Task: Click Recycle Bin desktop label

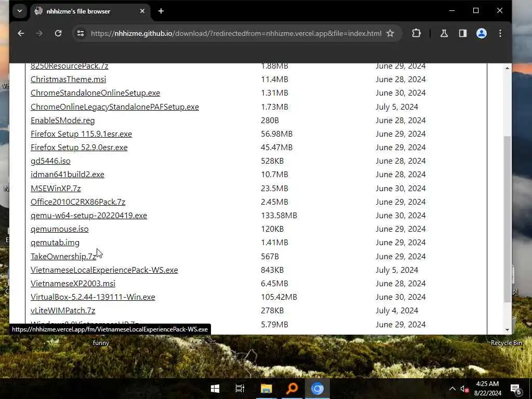Action: pos(506,343)
